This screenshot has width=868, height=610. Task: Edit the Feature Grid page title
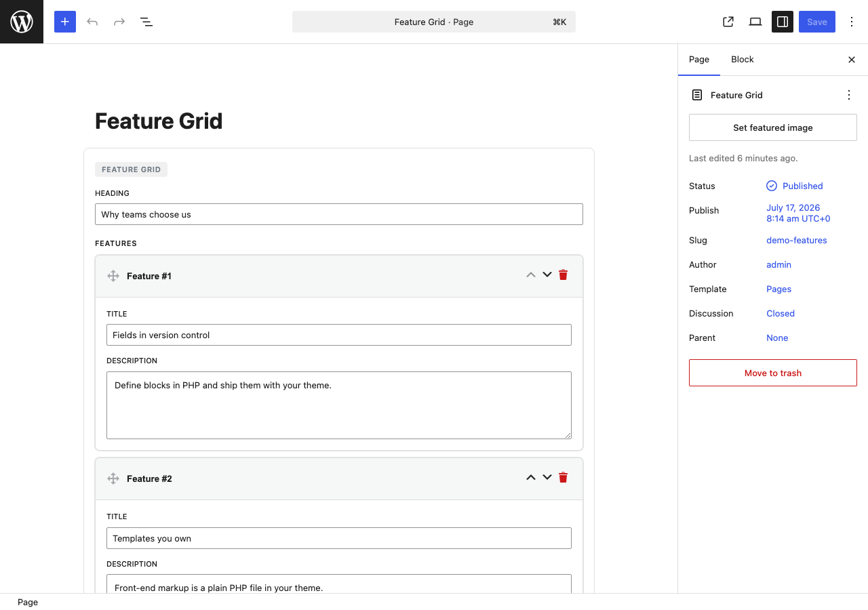coord(159,121)
